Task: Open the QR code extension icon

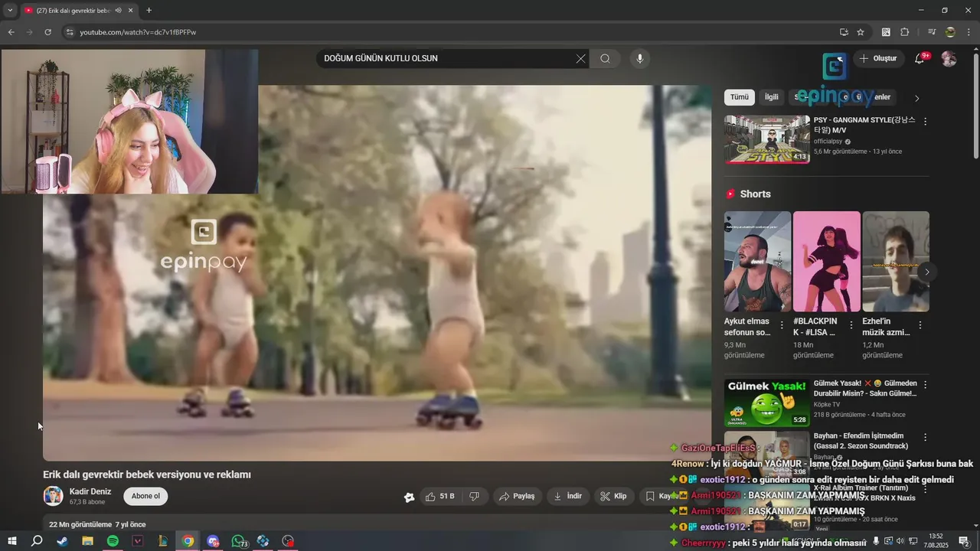Action: [886, 32]
